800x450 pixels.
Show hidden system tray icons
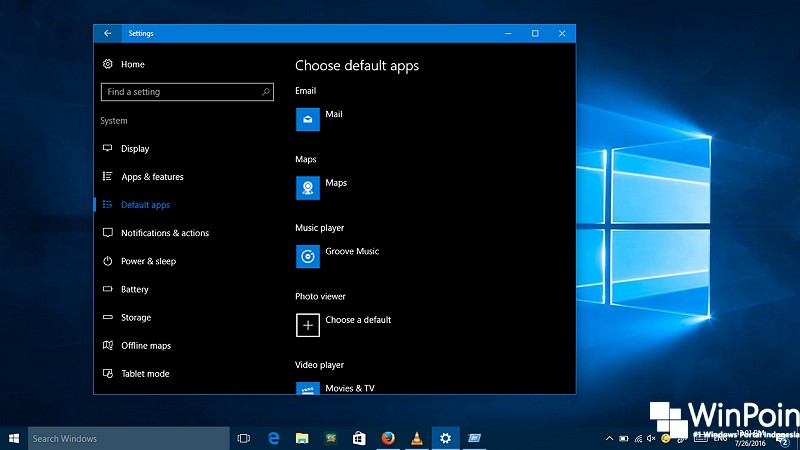coord(609,438)
